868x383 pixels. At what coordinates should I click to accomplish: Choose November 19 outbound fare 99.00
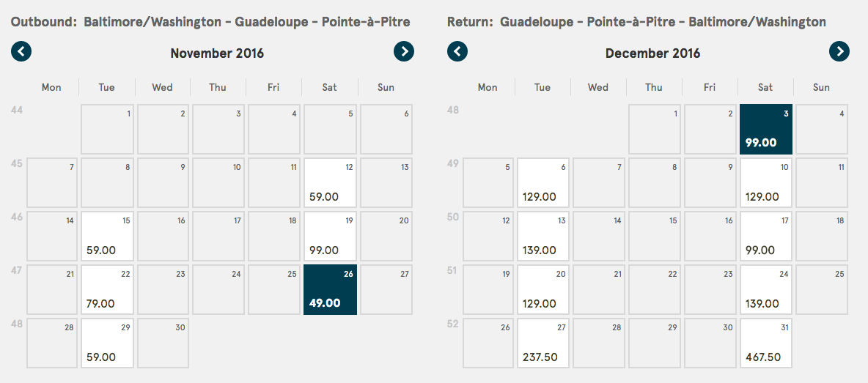330,236
